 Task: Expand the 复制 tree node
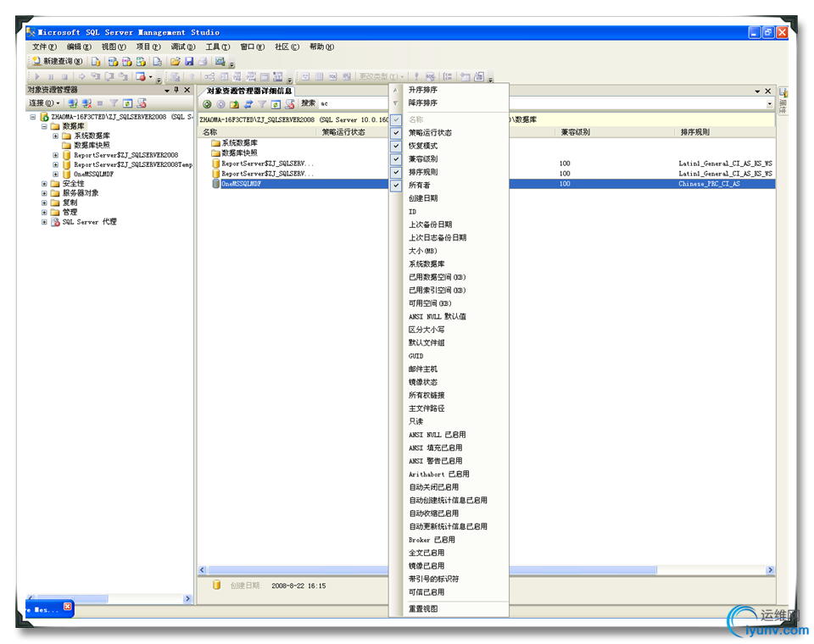pyautogui.click(x=44, y=203)
